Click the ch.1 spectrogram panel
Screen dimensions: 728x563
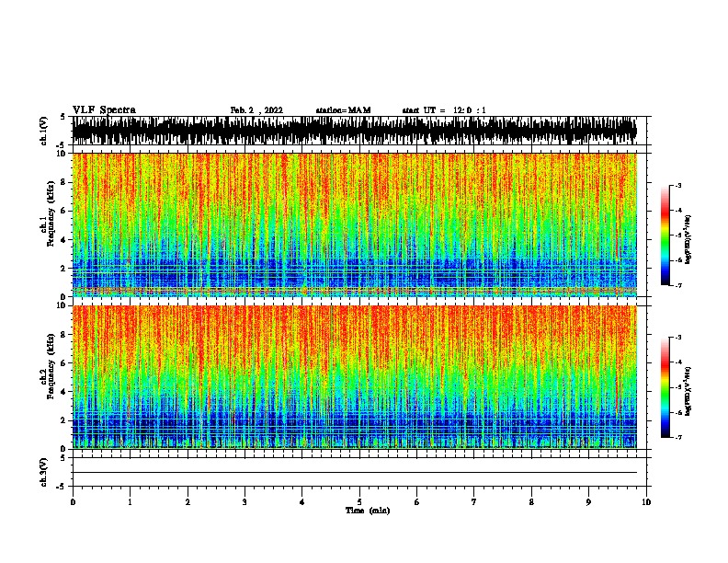tap(355, 224)
